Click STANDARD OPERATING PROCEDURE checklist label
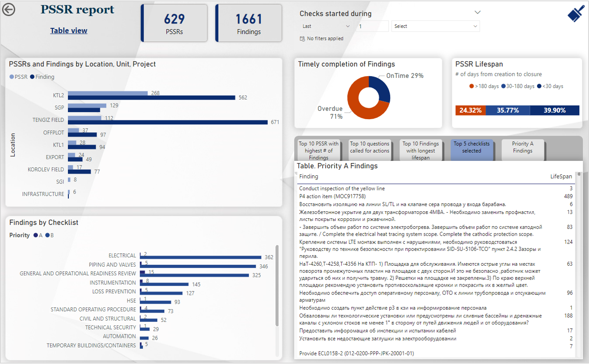Image resolution: width=589 pixels, height=364 pixels. [x=94, y=310]
